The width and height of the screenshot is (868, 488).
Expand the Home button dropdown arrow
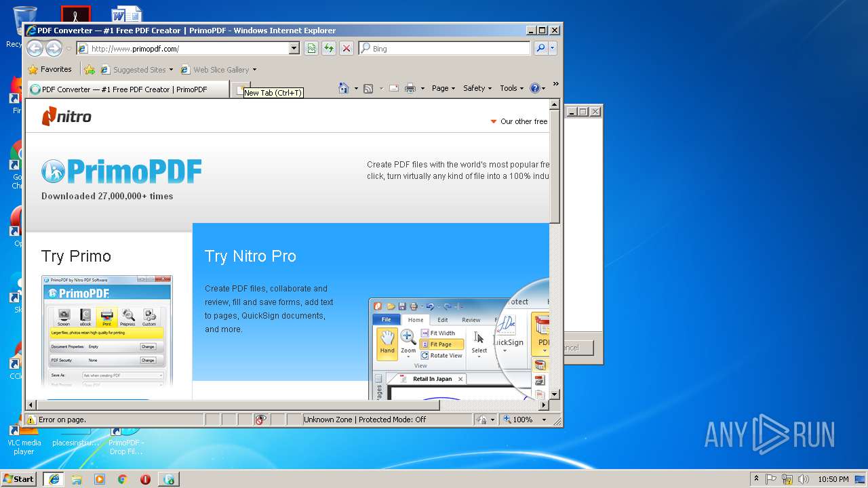[x=356, y=88]
